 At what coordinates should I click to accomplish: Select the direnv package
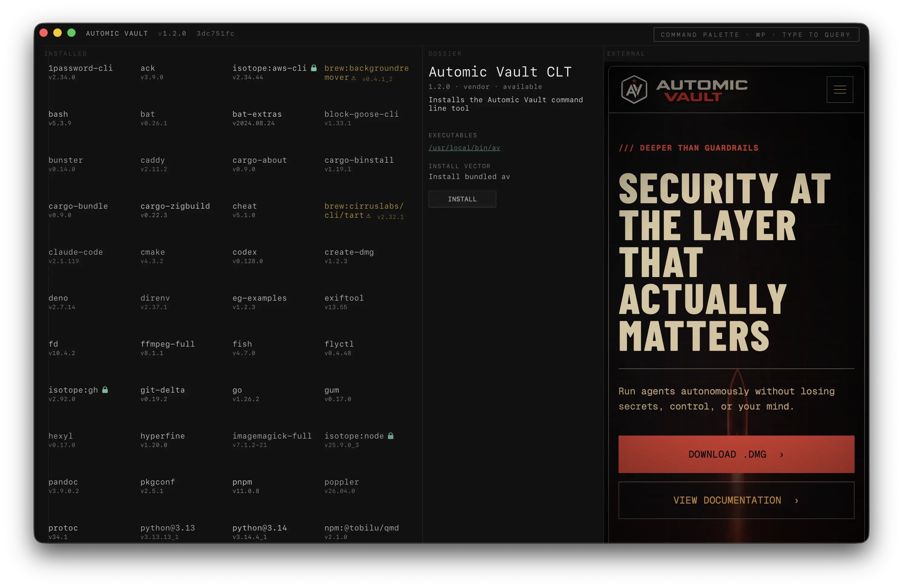155,302
